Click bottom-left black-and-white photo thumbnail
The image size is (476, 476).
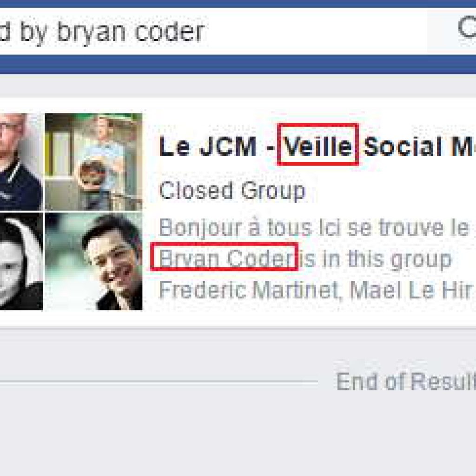click(x=21, y=261)
